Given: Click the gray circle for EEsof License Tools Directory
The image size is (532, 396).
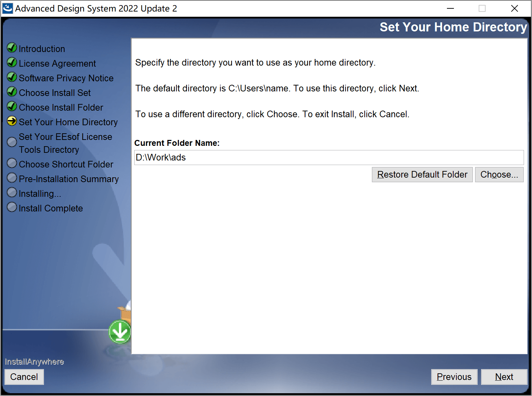Looking at the screenshot, I should coord(12,142).
